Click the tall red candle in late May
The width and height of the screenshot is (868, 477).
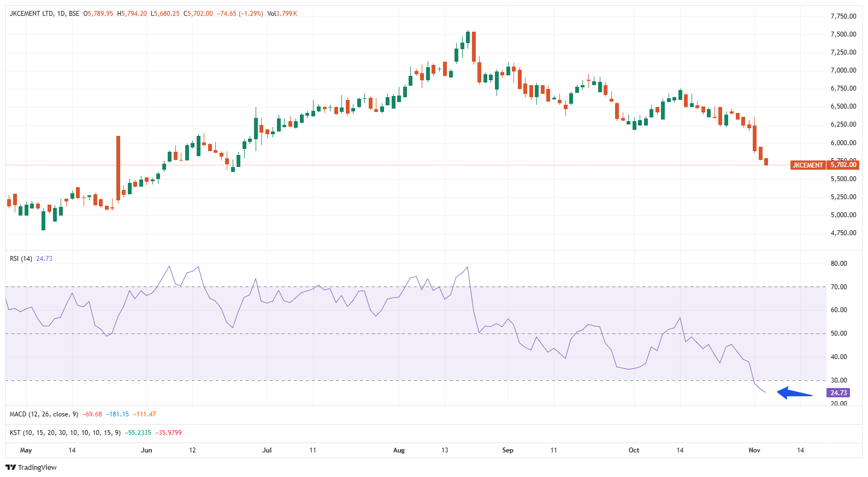coord(118,168)
